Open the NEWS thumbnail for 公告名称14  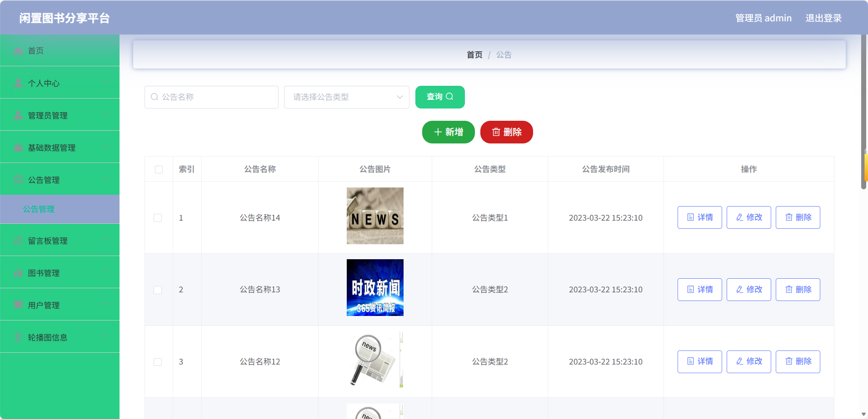click(375, 216)
